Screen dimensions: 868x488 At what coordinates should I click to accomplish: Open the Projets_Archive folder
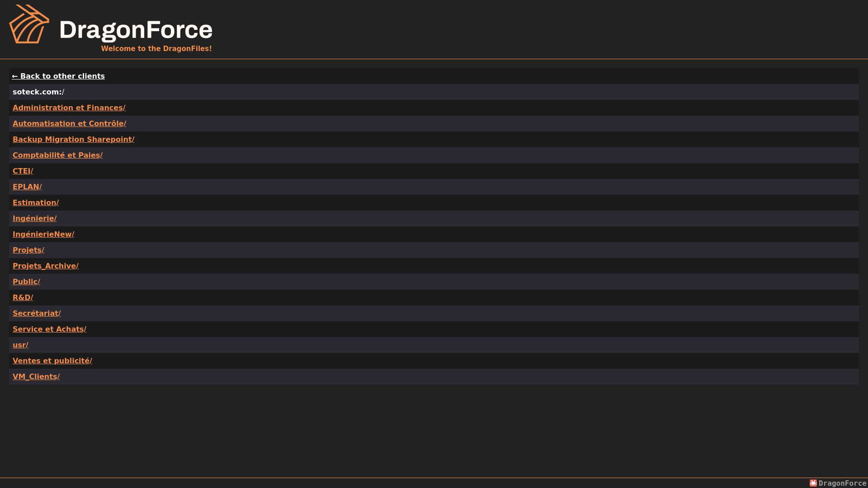[x=46, y=266]
